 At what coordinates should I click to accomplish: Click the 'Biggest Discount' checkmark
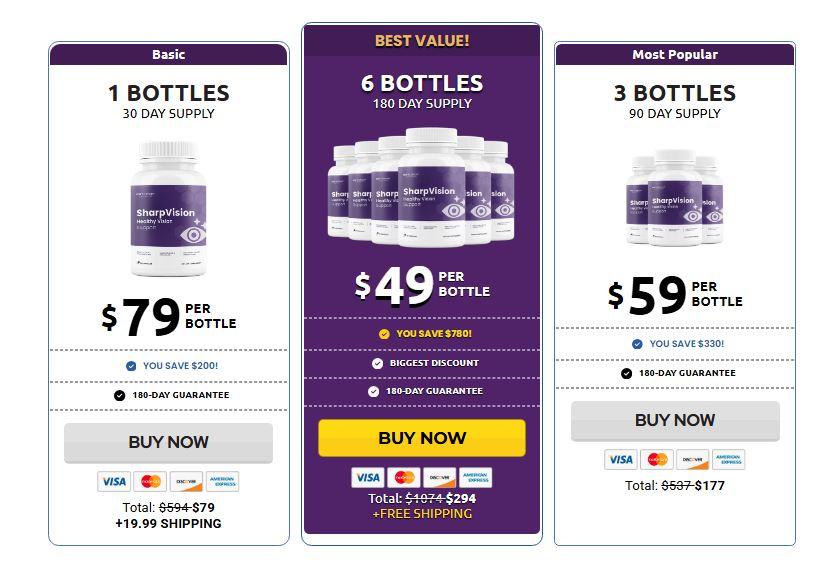(x=378, y=363)
